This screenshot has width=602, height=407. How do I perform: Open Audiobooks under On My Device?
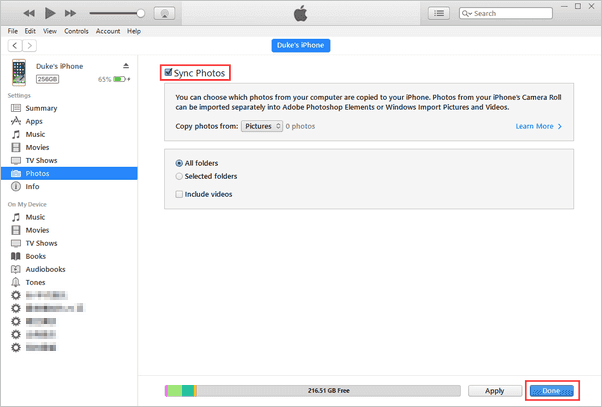coord(44,269)
